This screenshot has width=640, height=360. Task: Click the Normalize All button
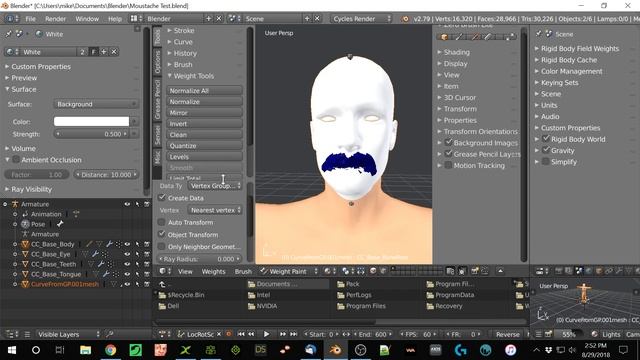[x=204, y=91]
